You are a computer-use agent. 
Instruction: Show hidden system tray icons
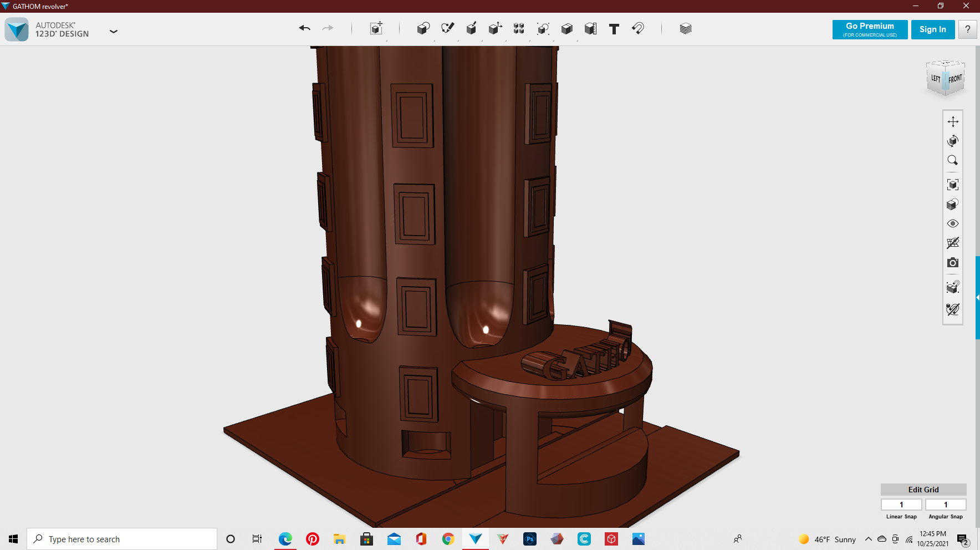869,539
